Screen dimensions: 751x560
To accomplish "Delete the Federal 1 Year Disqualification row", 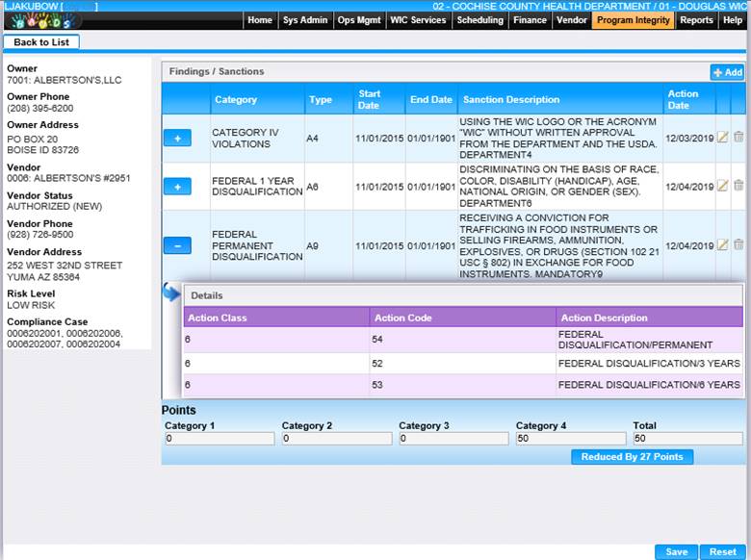I will tap(738, 186).
